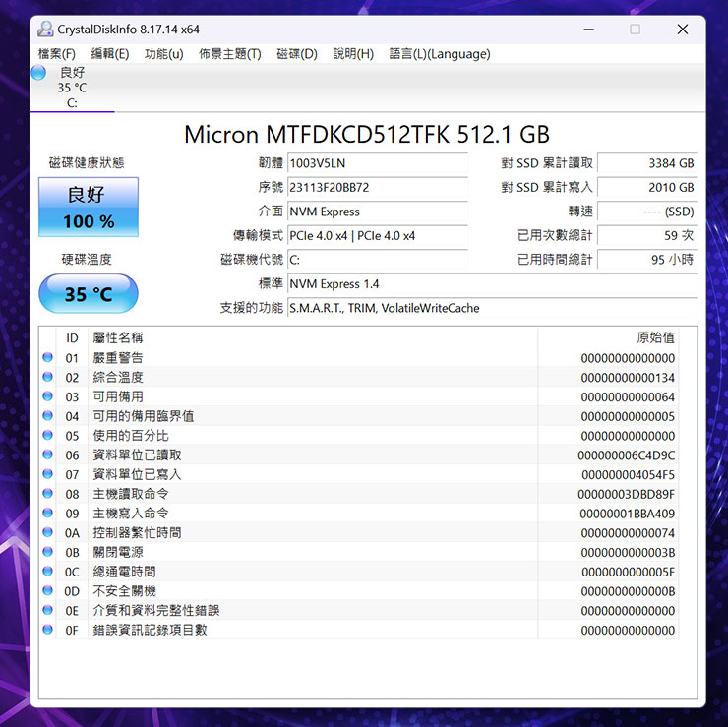Click the 原始值 column header

point(608,338)
